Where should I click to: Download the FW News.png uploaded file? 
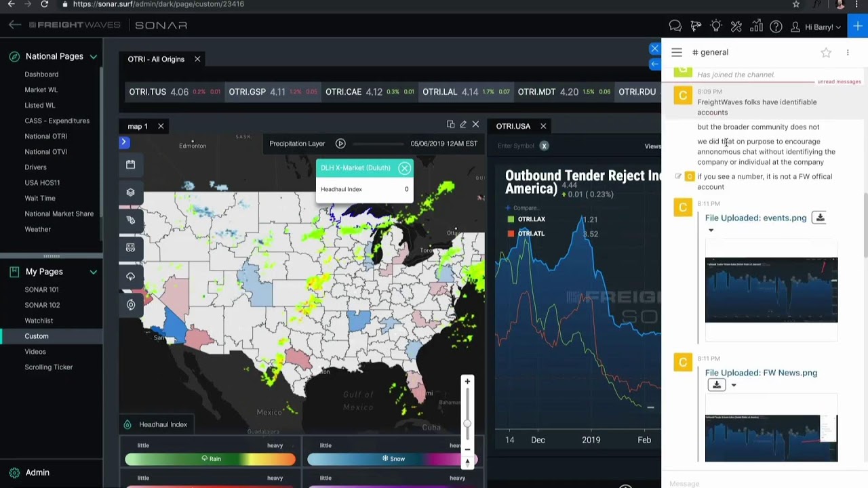[716, 385]
